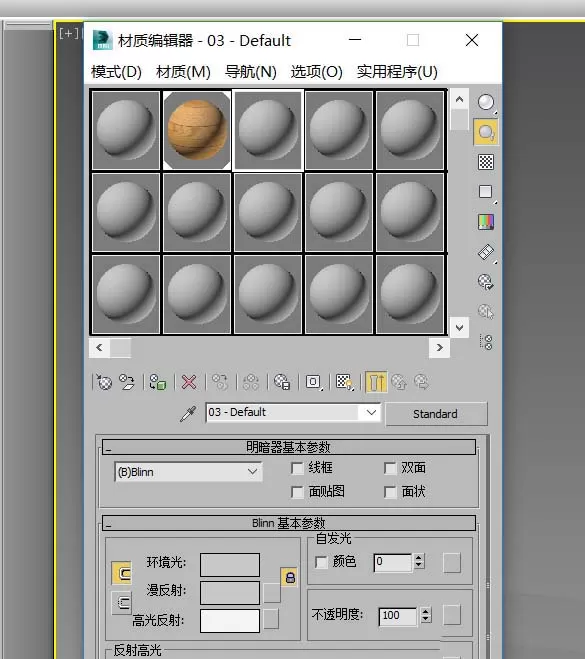Enable the 面贴图 checkbox
This screenshot has width=585, height=659.
pos(297,492)
